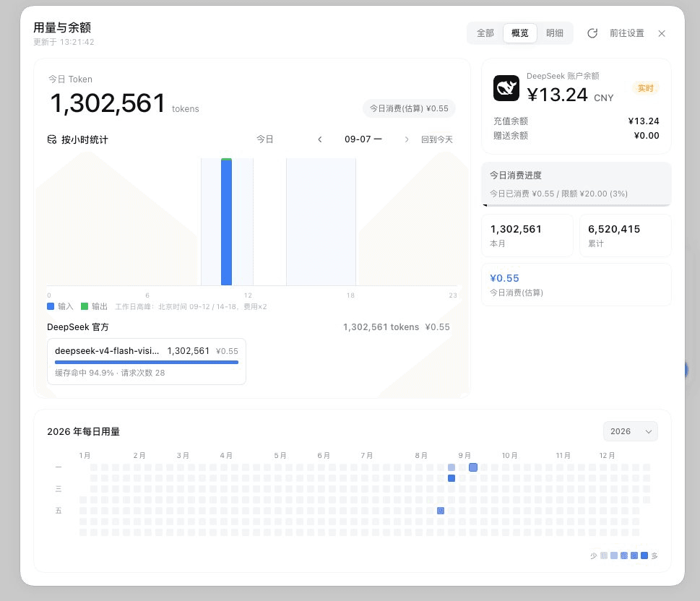Click the 今日 Token count 1,302,561
The width and height of the screenshot is (700, 601).
click(108, 103)
